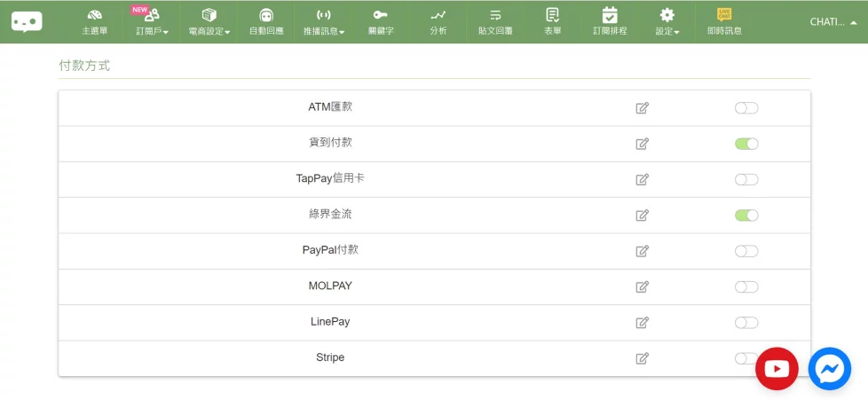Screen dimensions: 868x400
Task: Expand the CHATI... account menu
Action: 833,22
